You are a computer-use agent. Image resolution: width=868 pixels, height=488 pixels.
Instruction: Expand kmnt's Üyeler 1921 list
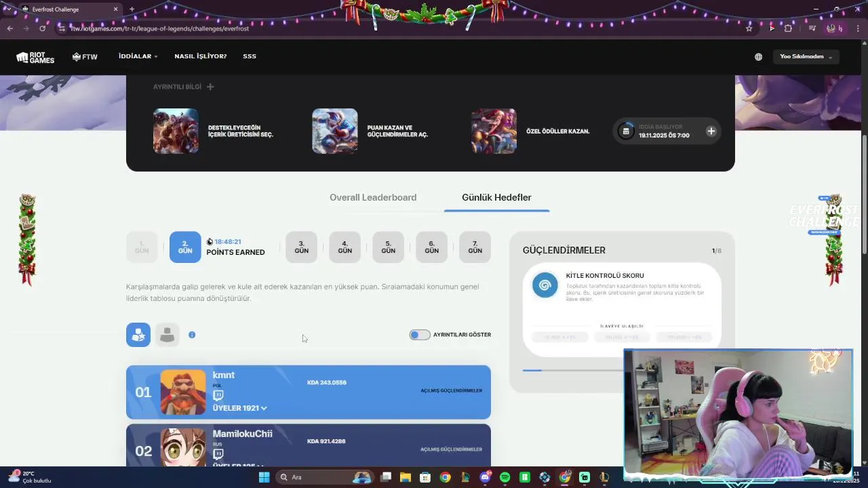pos(240,408)
